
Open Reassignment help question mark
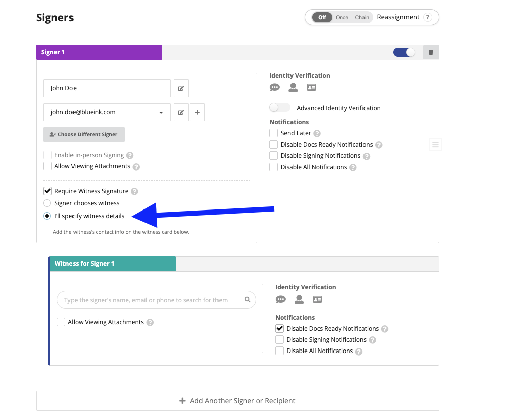(x=428, y=17)
